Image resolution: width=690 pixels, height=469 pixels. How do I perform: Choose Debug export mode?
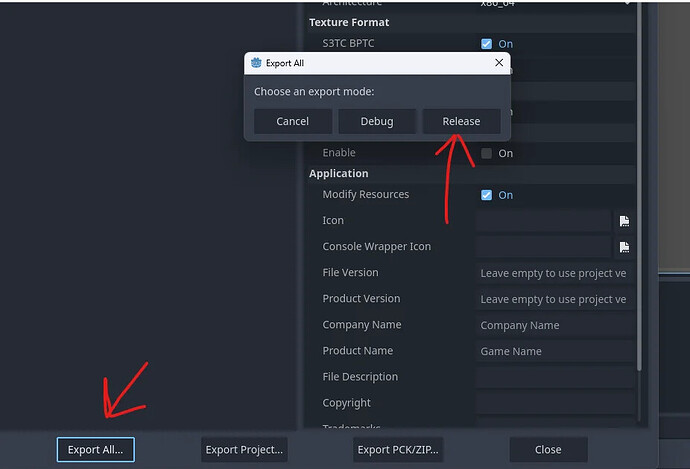pos(377,121)
